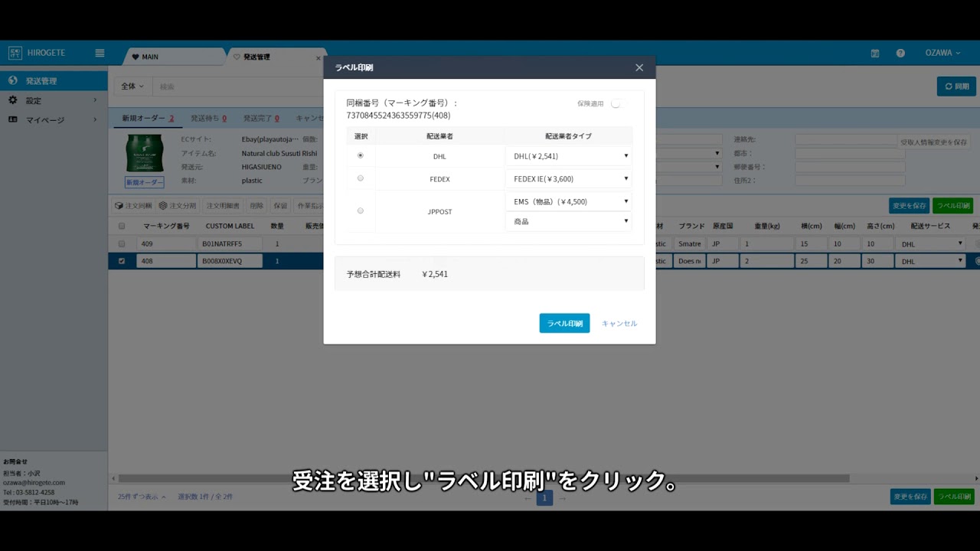Go to previous page arrow in pagination

(x=528, y=498)
